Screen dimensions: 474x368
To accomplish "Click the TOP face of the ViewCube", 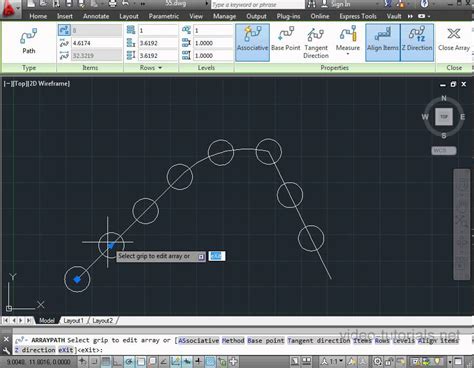I will [444, 117].
